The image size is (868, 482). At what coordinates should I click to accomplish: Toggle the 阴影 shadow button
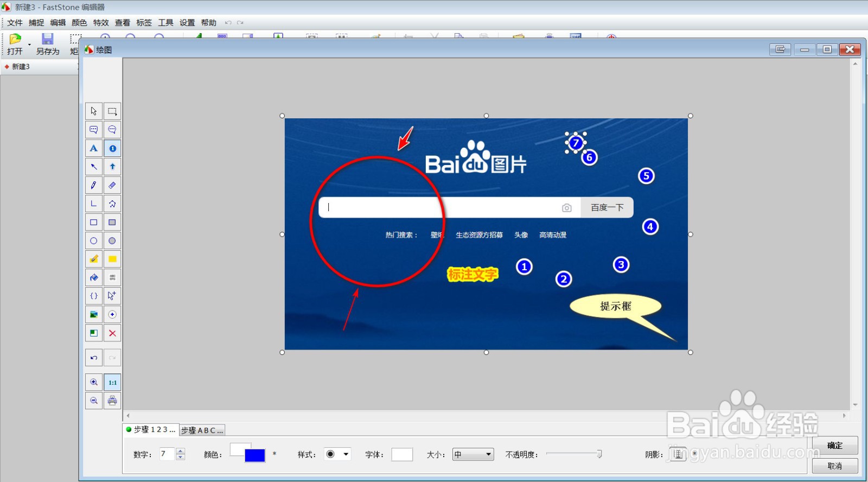point(678,454)
